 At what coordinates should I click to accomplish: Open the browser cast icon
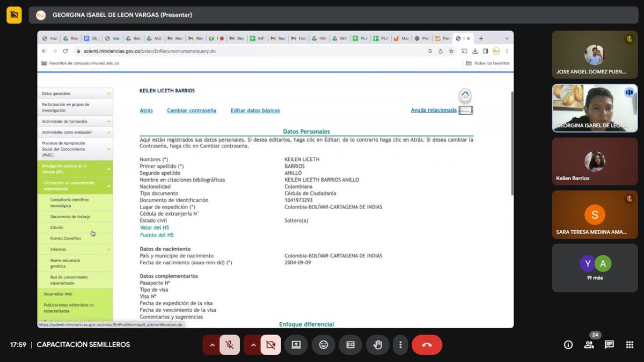[464, 51]
